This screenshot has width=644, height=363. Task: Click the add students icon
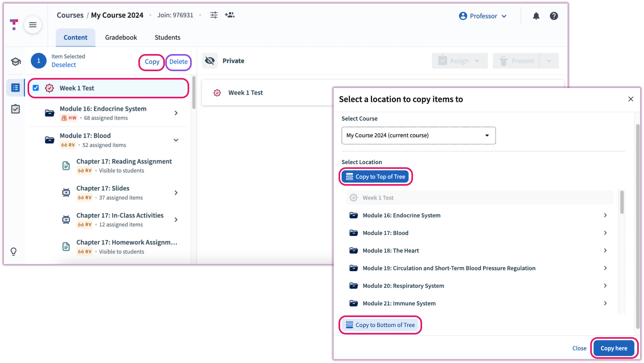click(x=230, y=15)
